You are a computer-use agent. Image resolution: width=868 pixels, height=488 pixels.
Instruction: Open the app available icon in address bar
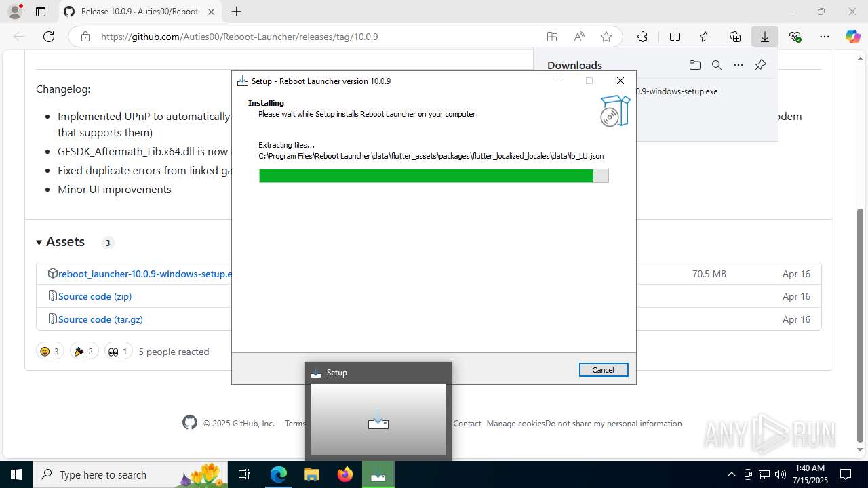[552, 37]
